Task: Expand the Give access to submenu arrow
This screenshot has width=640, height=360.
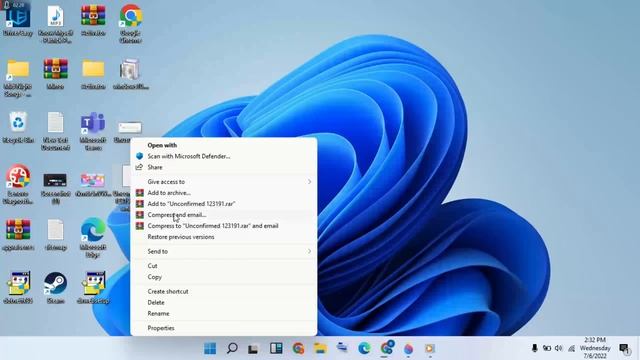Action: (309, 182)
